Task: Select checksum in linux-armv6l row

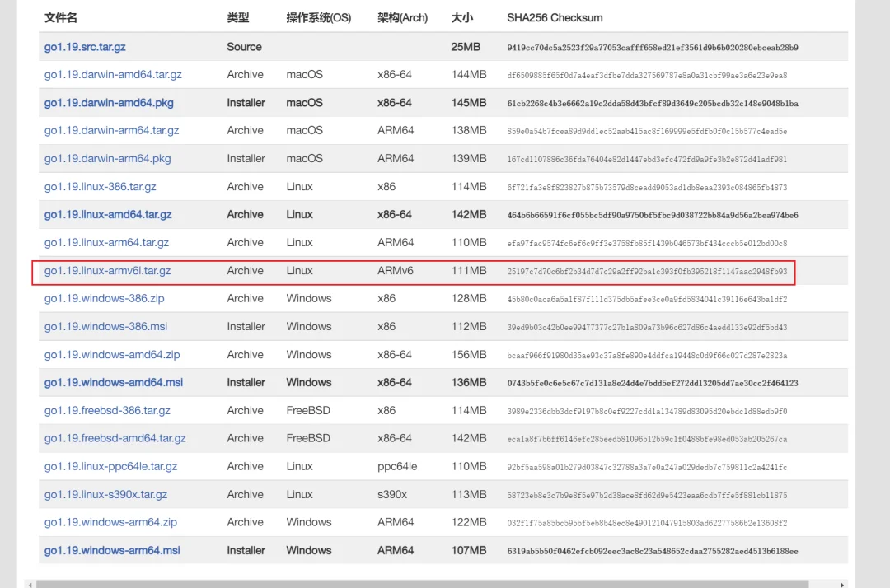Action: (647, 272)
